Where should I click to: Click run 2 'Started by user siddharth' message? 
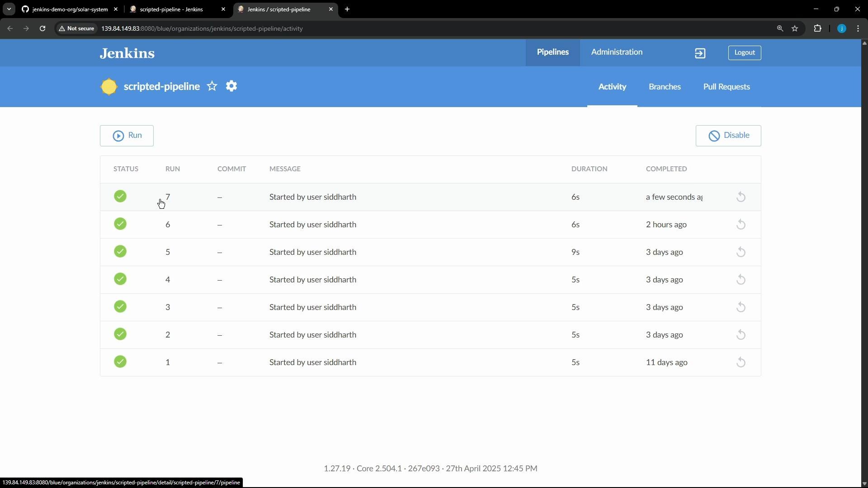(313, 335)
